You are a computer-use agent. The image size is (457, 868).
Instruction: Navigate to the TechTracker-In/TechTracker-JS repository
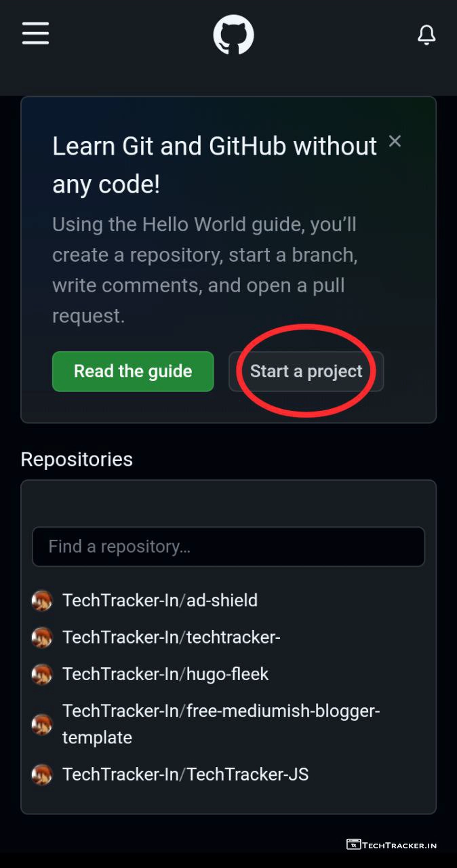tap(185, 774)
